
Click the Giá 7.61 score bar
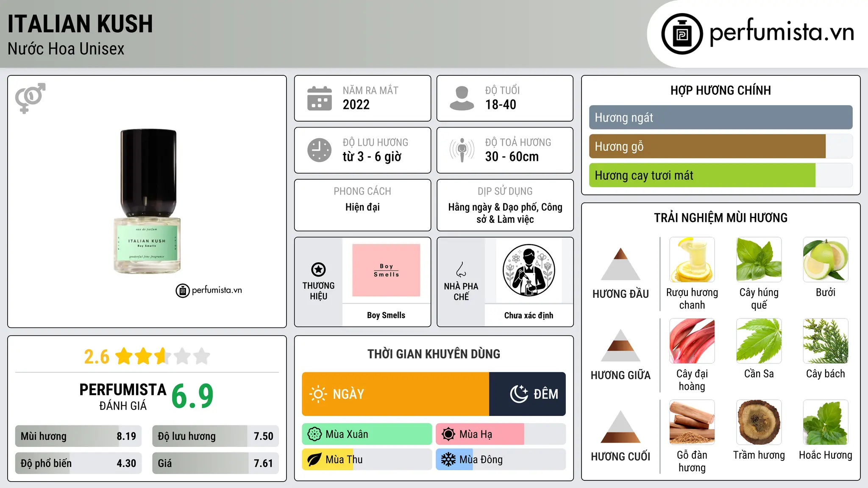[215, 463]
